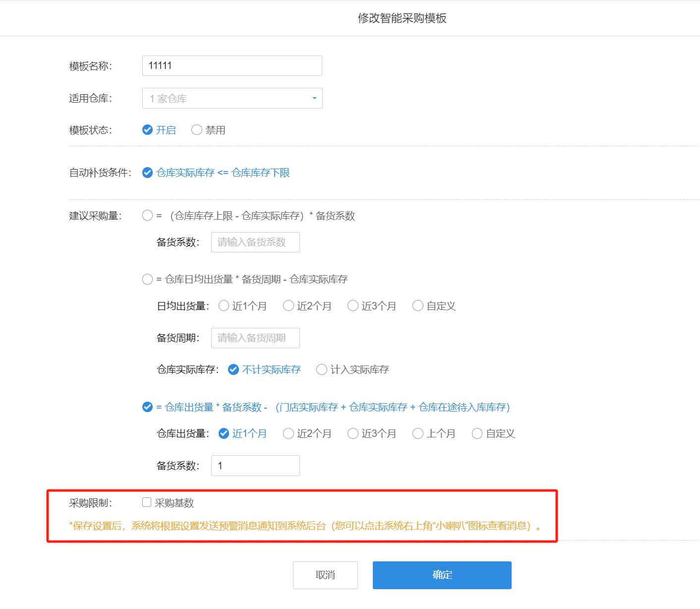Open the 适用仓库 dropdown
This screenshot has height=609, width=700.
(x=232, y=98)
